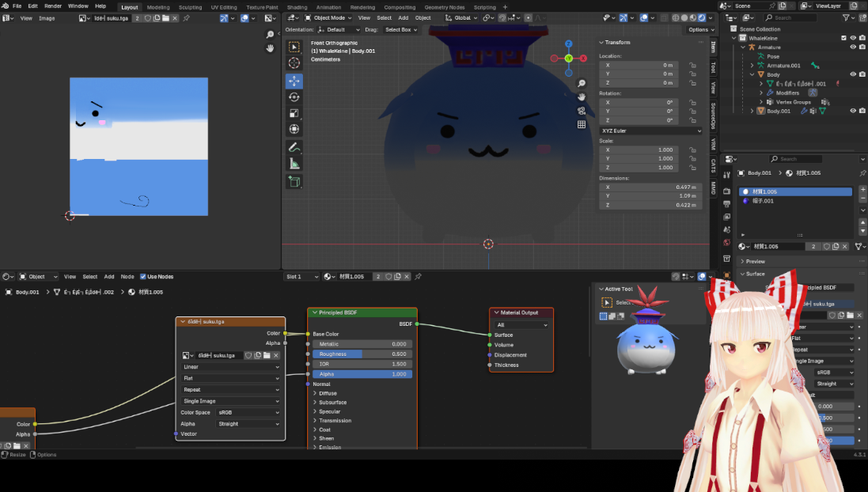Hide WhaleKeine in the outliner
868x492 pixels.
853,38
